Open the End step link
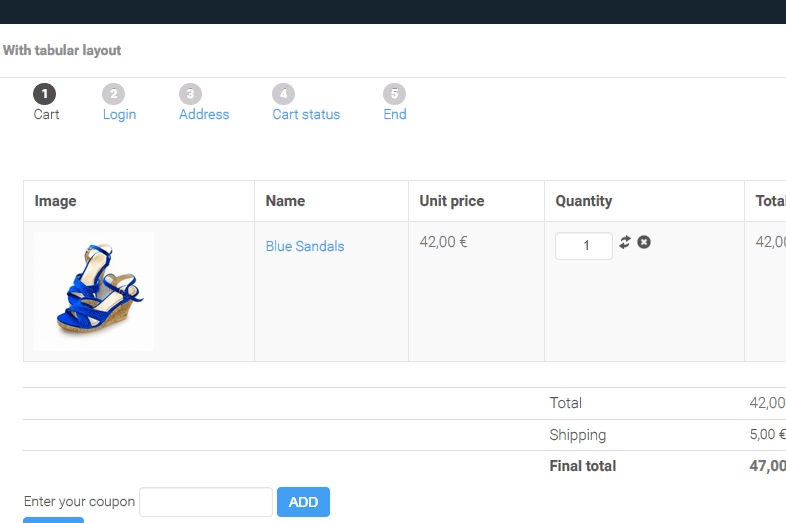 [395, 114]
